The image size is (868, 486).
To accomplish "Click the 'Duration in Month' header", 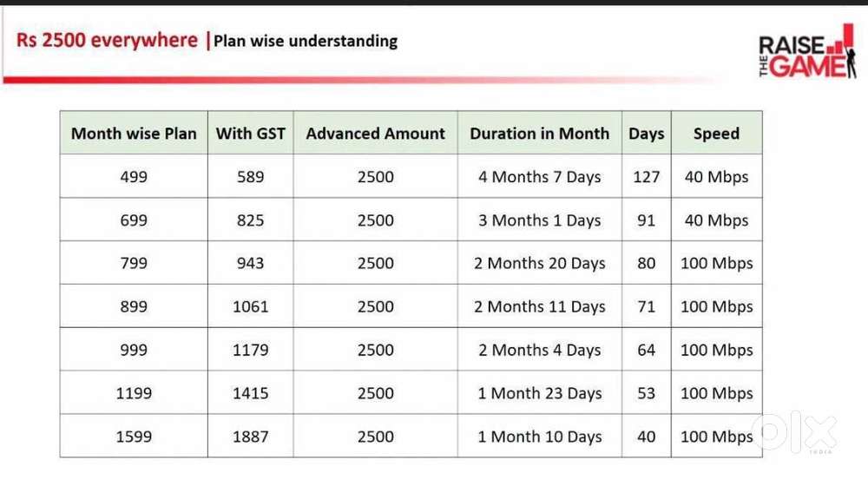I will tap(539, 134).
